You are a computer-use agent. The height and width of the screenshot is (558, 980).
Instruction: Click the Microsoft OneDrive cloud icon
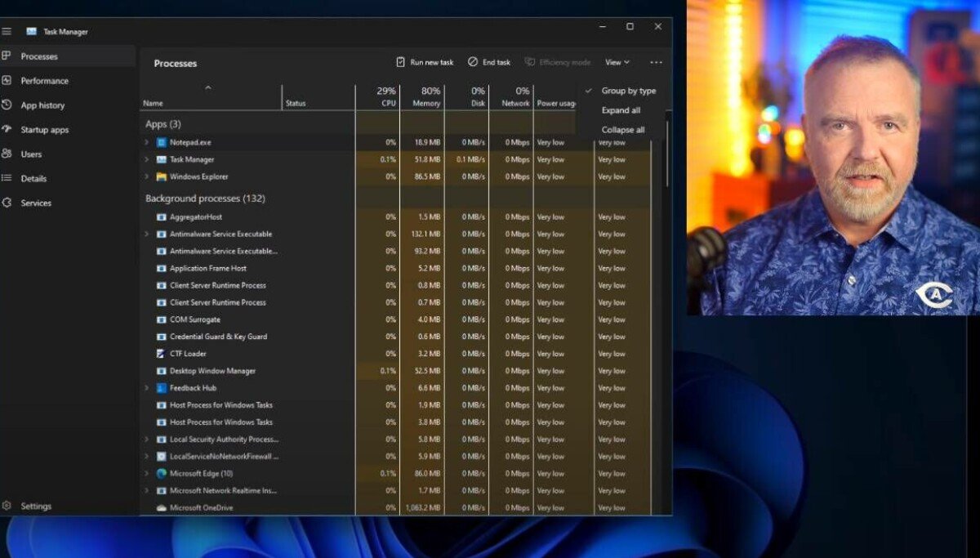click(162, 507)
